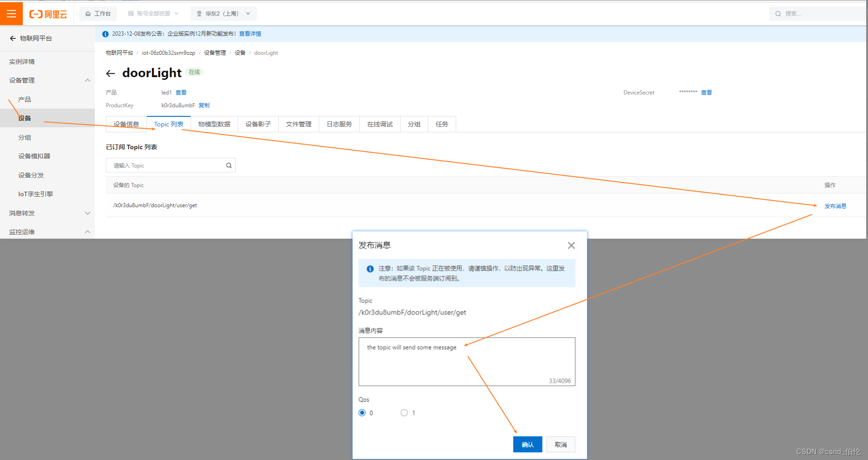Switch to 日志服务 tab
868x460 pixels.
pyautogui.click(x=339, y=124)
